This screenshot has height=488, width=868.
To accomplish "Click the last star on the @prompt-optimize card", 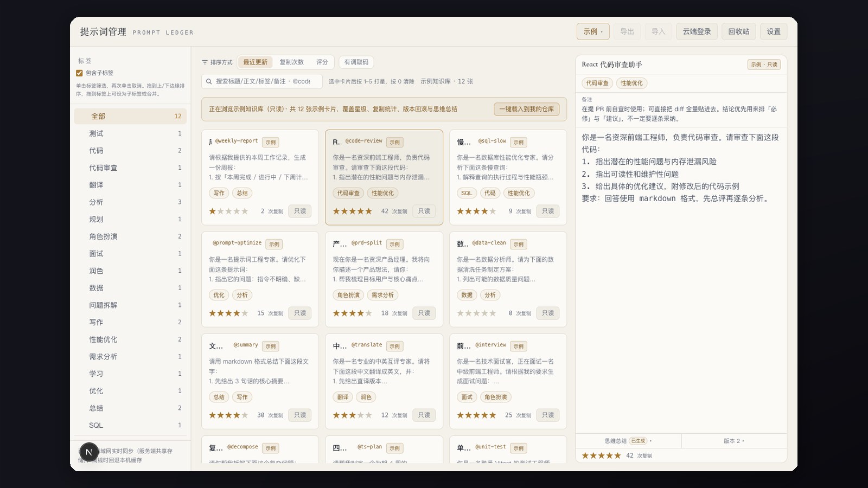I will click(x=245, y=313).
